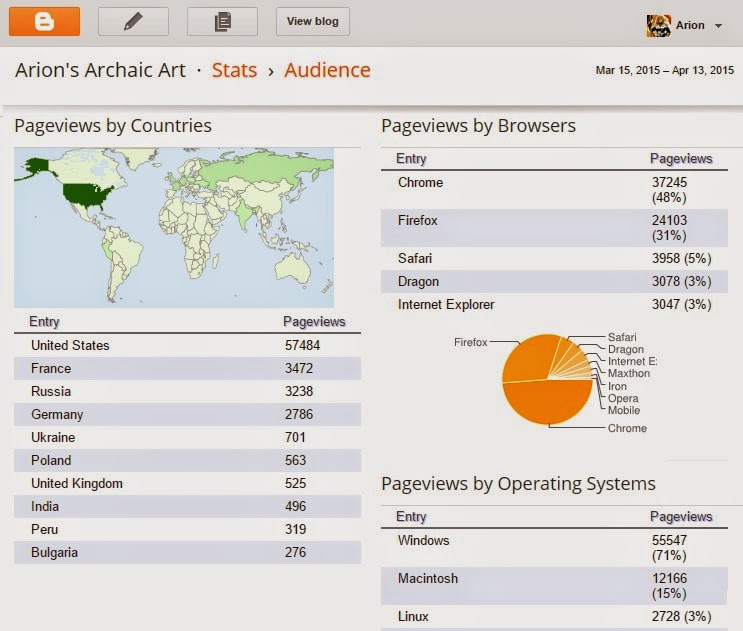This screenshot has width=743, height=631.
Task: Click the Arion profile avatar
Action: coord(659,26)
